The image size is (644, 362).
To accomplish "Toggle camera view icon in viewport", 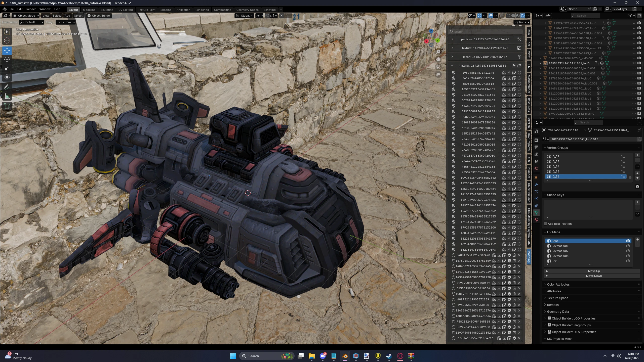I will pyautogui.click(x=438, y=67).
